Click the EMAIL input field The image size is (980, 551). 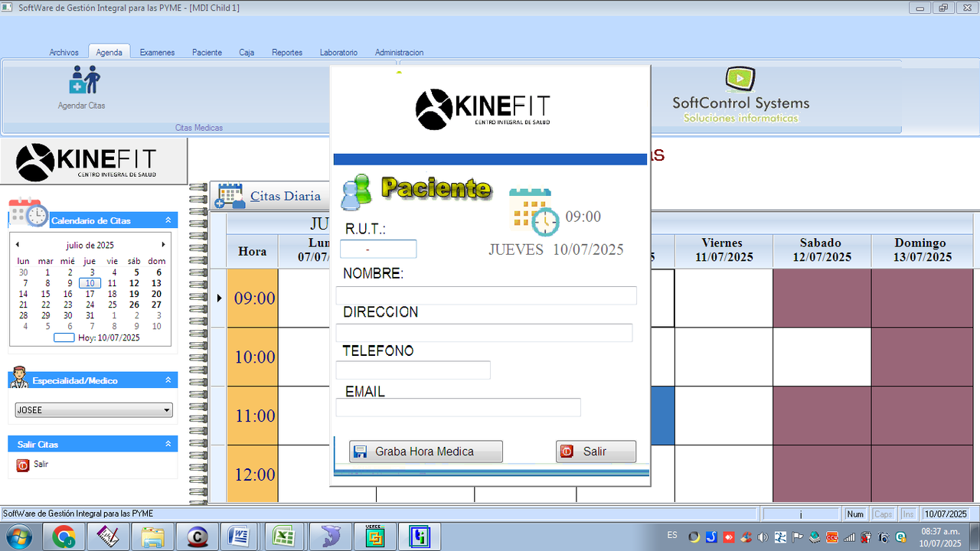(x=458, y=407)
